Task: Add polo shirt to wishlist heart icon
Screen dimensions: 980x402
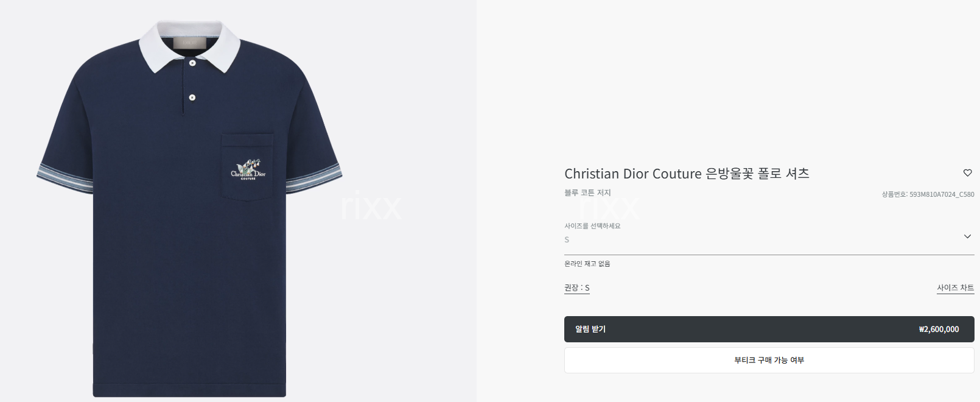Action: pos(967,173)
